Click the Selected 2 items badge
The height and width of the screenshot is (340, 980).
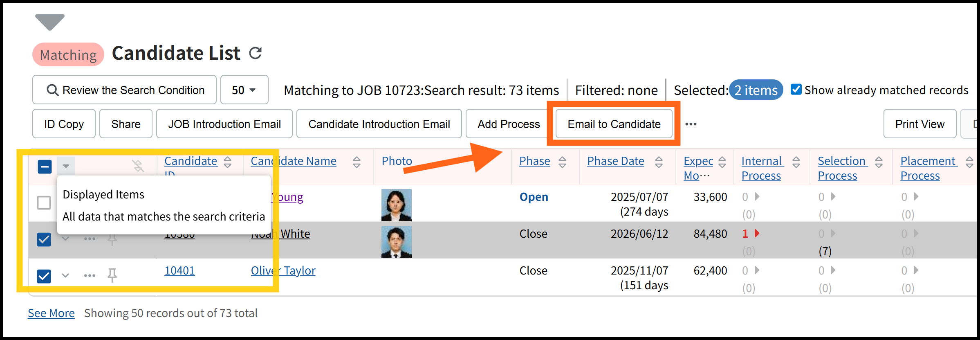point(756,90)
